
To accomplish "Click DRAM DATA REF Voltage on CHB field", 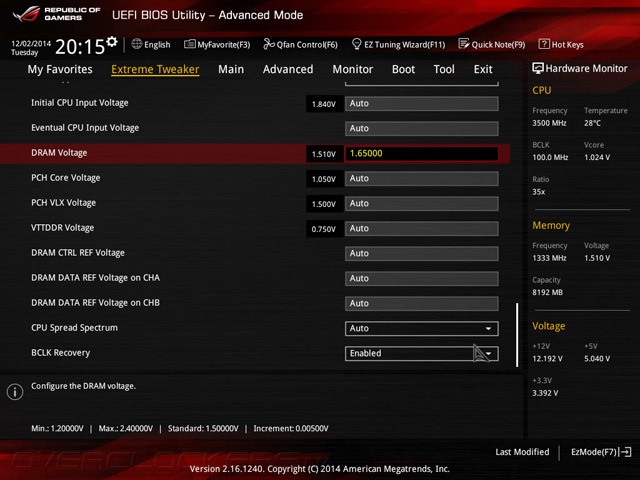I will pos(421,304).
